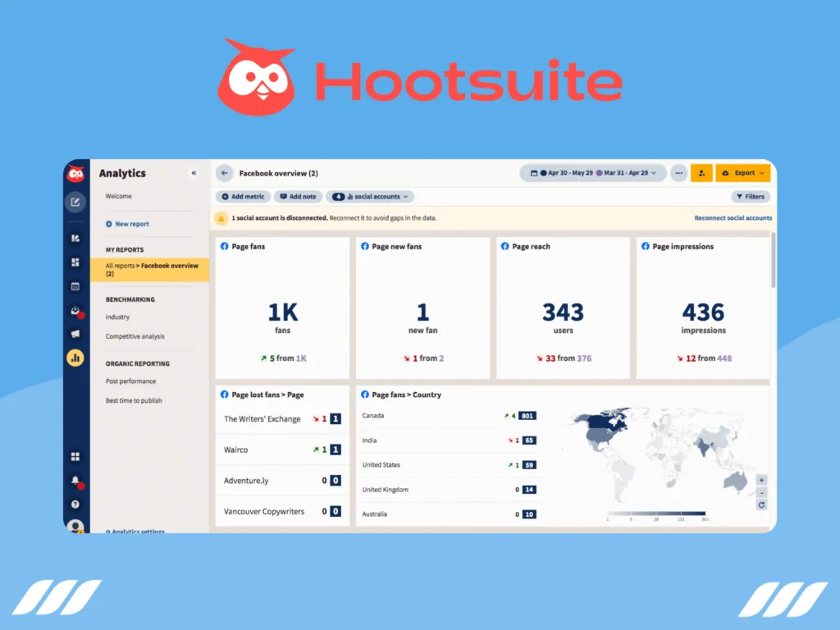Click the help question mark icon
Image resolution: width=840 pixels, height=630 pixels.
[75, 504]
